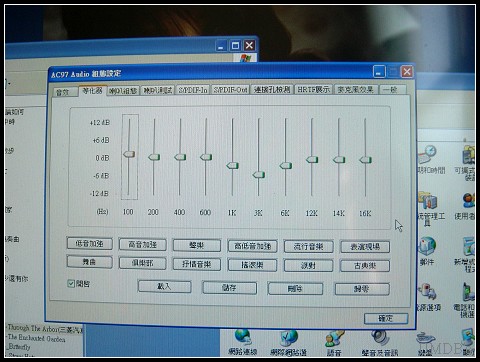480x362 pixels.
Task: Minimize the background Control Panel window
Action: point(221,46)
